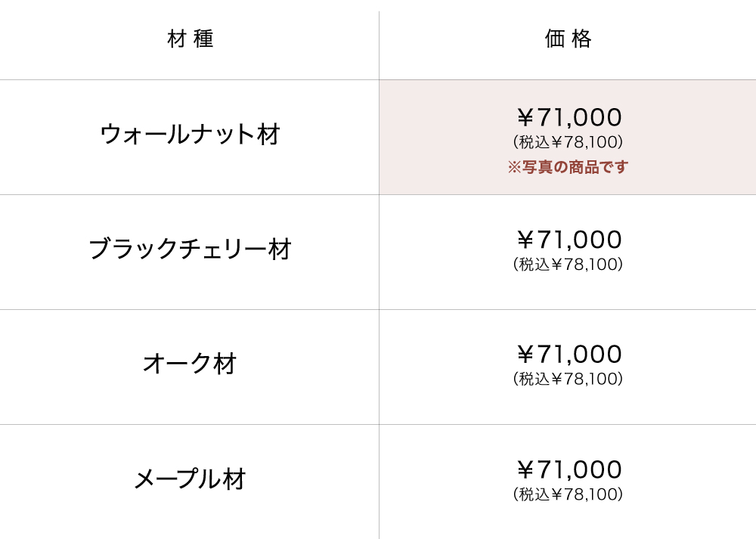
Task: Select the ウォールナット材 row label
Action: 190,135
